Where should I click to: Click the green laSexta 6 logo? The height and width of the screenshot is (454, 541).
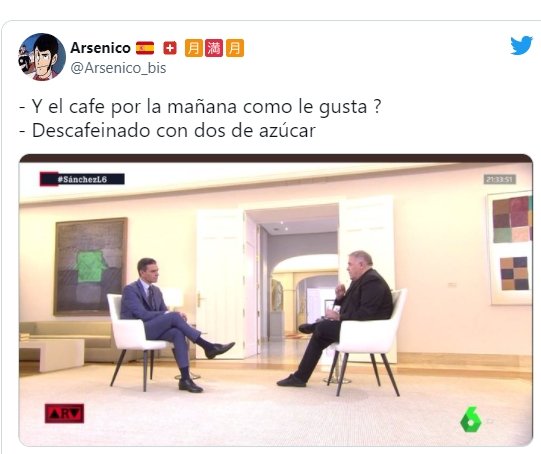[471, 420]
